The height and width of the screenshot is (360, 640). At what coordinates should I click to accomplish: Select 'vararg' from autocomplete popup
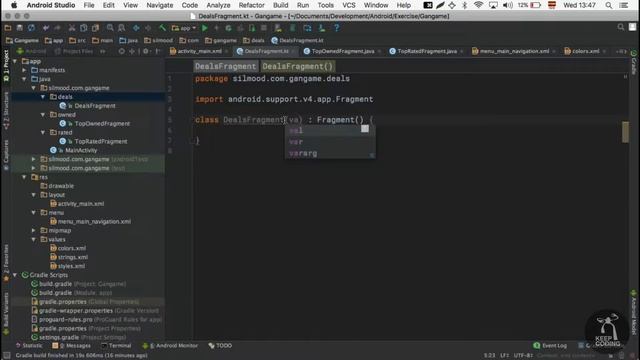click(330, 153)
